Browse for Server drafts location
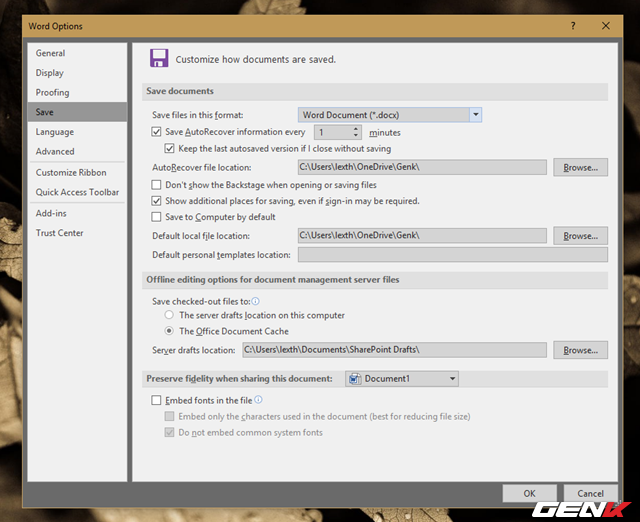 click(x=580, y=350)
